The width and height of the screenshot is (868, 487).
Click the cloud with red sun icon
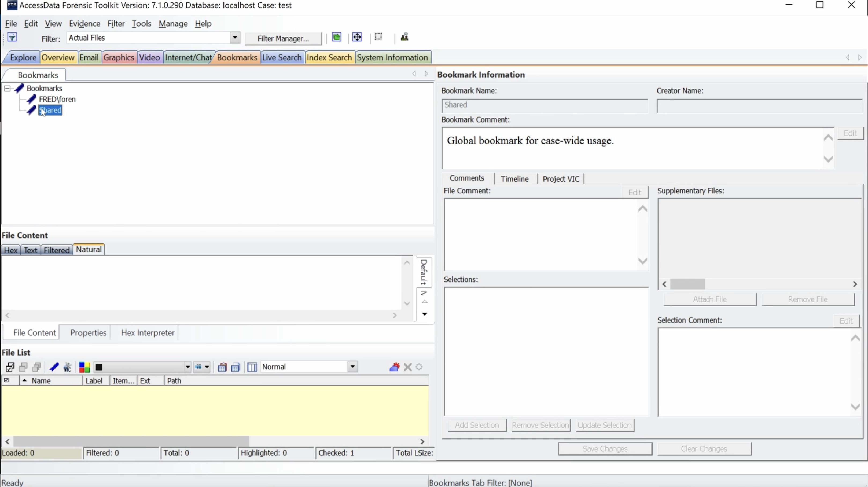tap(394, 367)
